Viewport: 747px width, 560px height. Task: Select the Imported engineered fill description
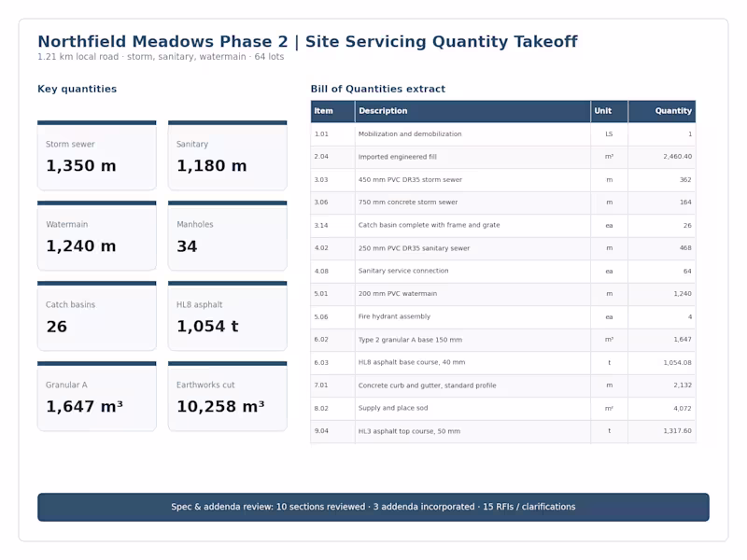(398, 157)
